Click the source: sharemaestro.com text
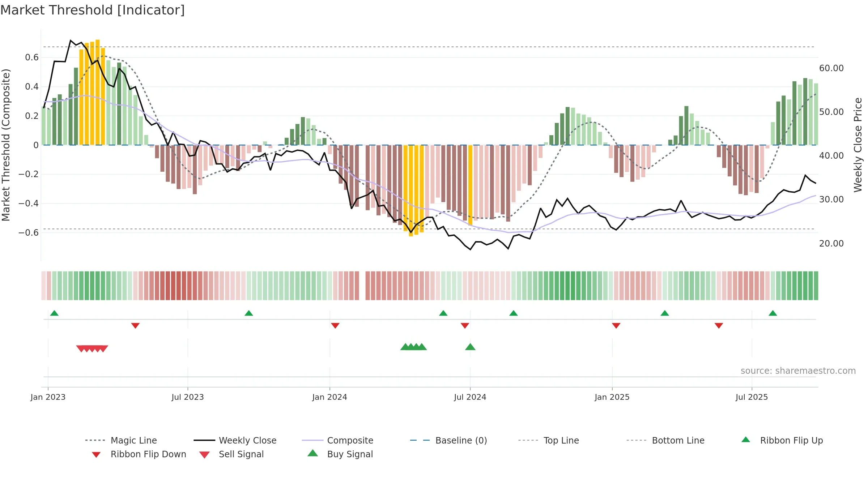The height and width of the screenshot is (488, 868). (x=798, y=371)
